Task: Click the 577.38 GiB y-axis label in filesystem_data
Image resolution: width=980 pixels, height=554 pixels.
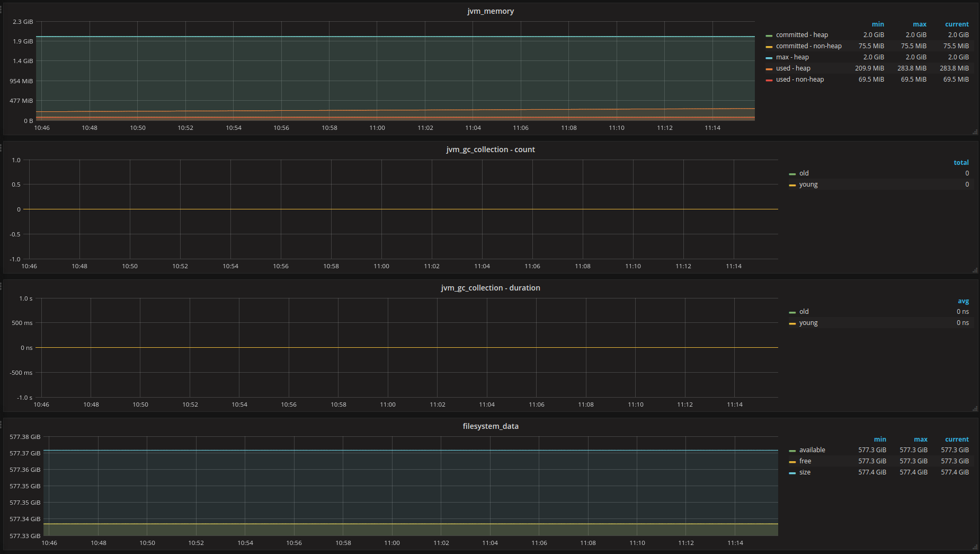Action: point(25,437)
